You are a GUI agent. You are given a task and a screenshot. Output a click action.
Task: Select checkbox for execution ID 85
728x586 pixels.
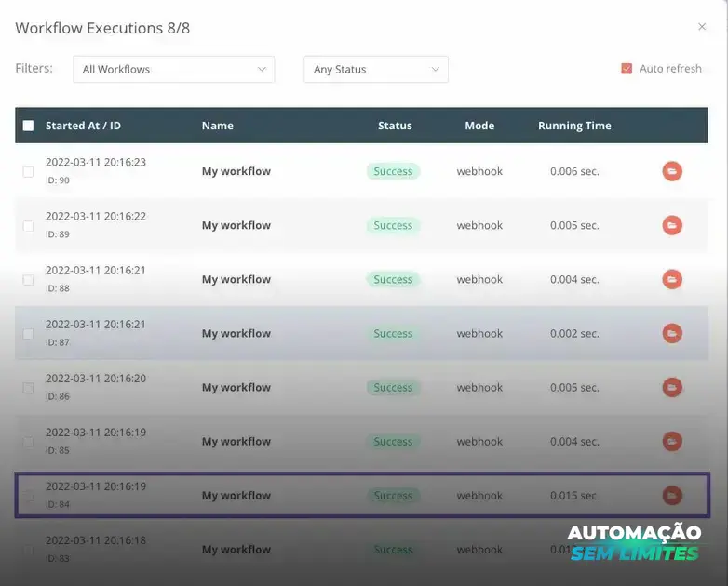coord(28,442)
